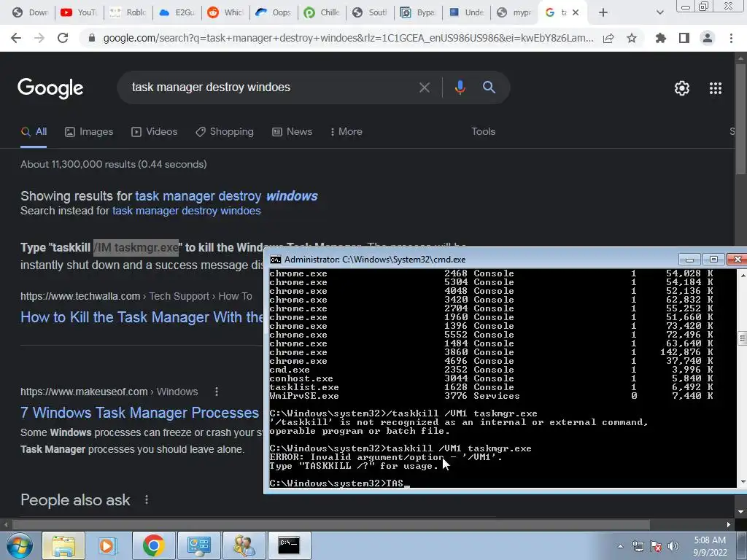Expand the More filters menu
The height and width of the screenshot is (560, 747).
click(347, 132)
